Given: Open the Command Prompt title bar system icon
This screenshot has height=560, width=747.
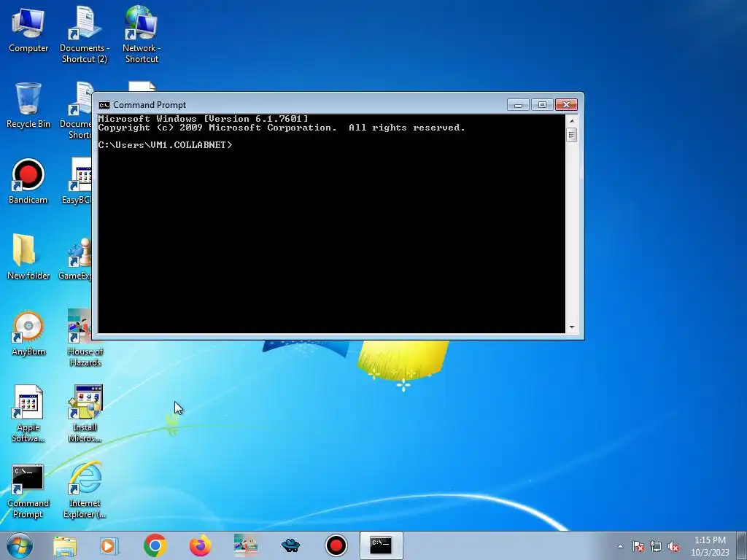Looking at the screenshot, I should 104,105.
